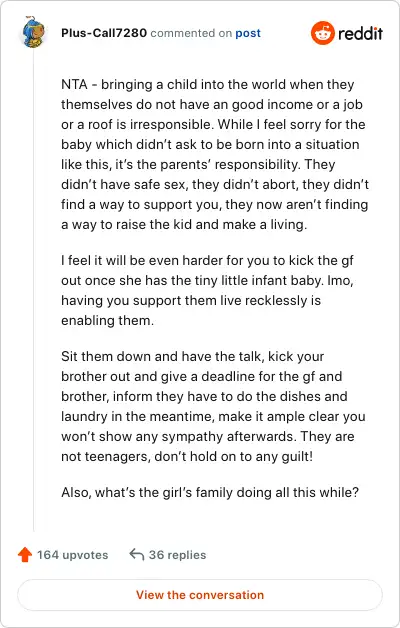Click the line 'a way to raise the kid'
Viewport: 400px width, 628px height.
click(184, 224)
